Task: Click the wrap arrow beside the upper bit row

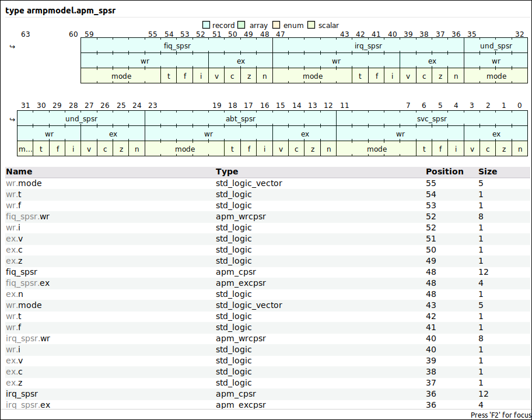Action: [x=12, y=45]
